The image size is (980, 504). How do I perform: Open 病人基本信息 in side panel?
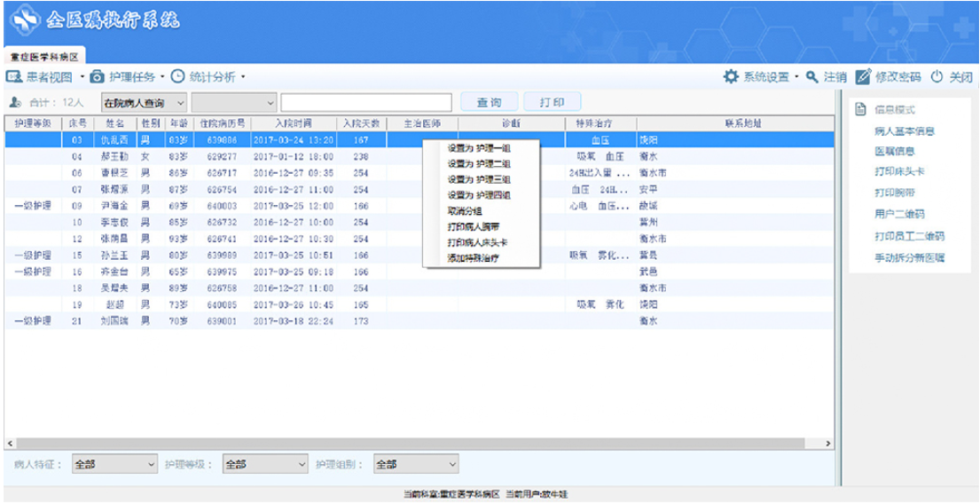pyautogui.click(x=905, y=131)
